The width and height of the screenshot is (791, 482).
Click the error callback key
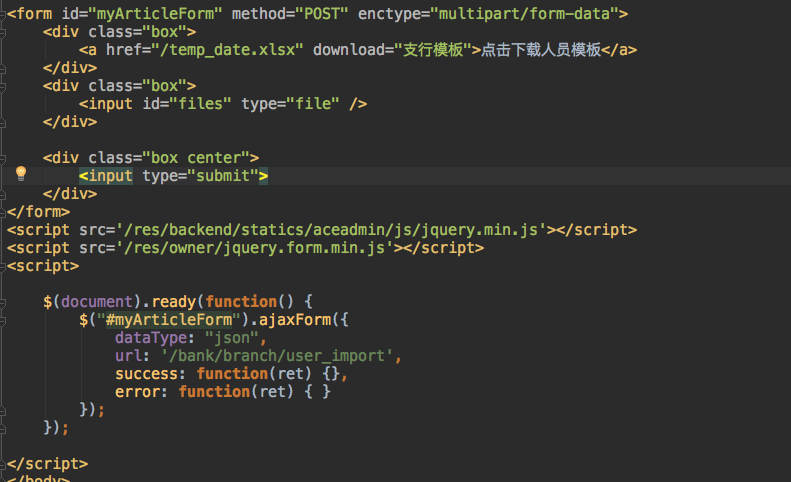click(x=137, y=392)
